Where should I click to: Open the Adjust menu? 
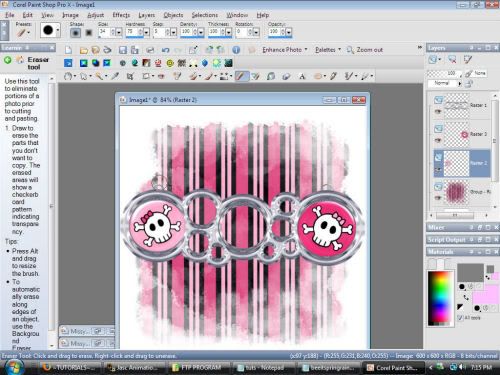[x=95, y=15]
